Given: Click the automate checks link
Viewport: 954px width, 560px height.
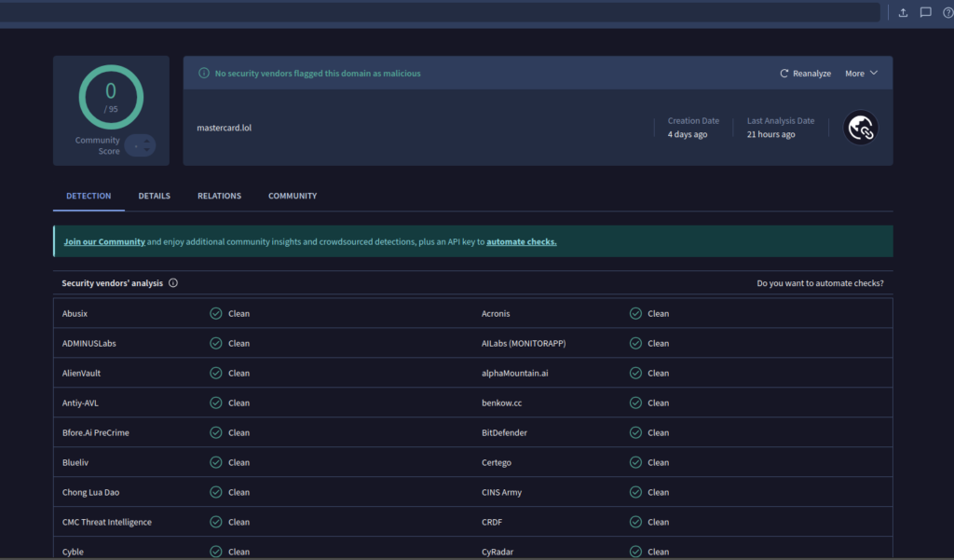Looking at the screenshot, I should pos(521,240).
